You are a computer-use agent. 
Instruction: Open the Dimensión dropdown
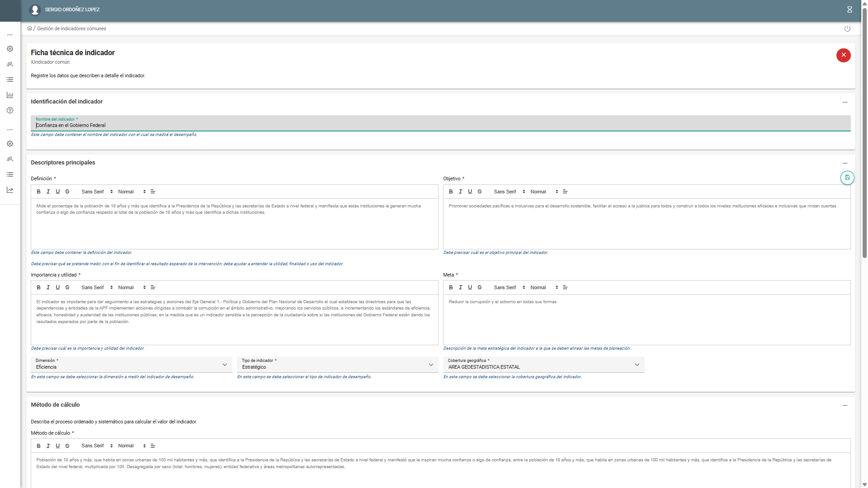coord(131,365)
